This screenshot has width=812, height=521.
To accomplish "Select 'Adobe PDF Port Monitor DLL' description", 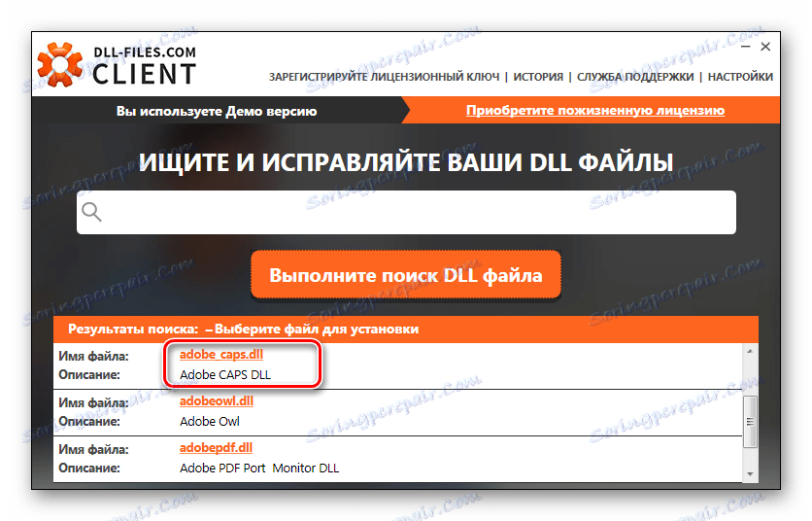I will [x=259, y=469].
